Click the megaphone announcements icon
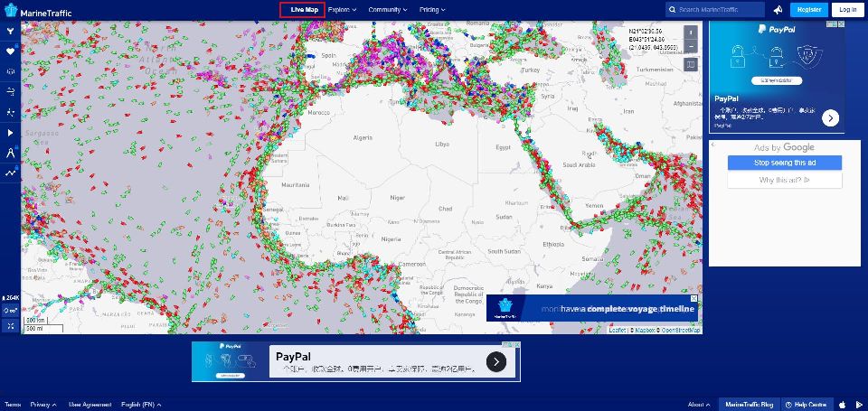This screenshot has width=868, height=411. 778,9
